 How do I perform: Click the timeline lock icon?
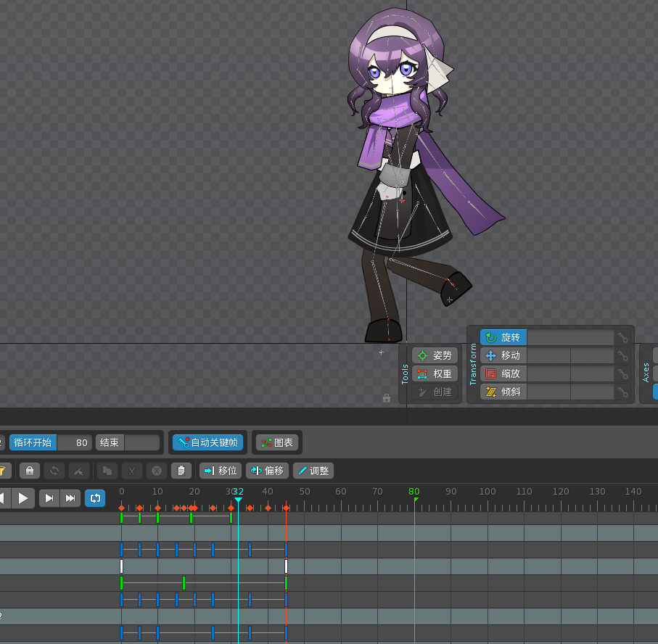[x=30, y=471]
